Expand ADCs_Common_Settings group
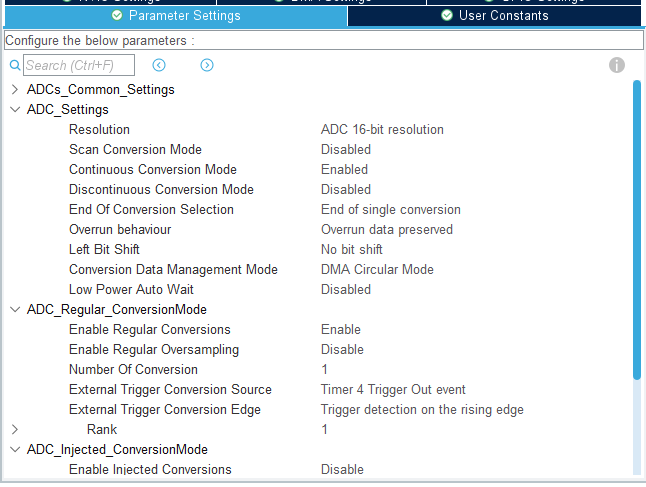The width and height of the screenshot is (646, 487). click(15, 89)
